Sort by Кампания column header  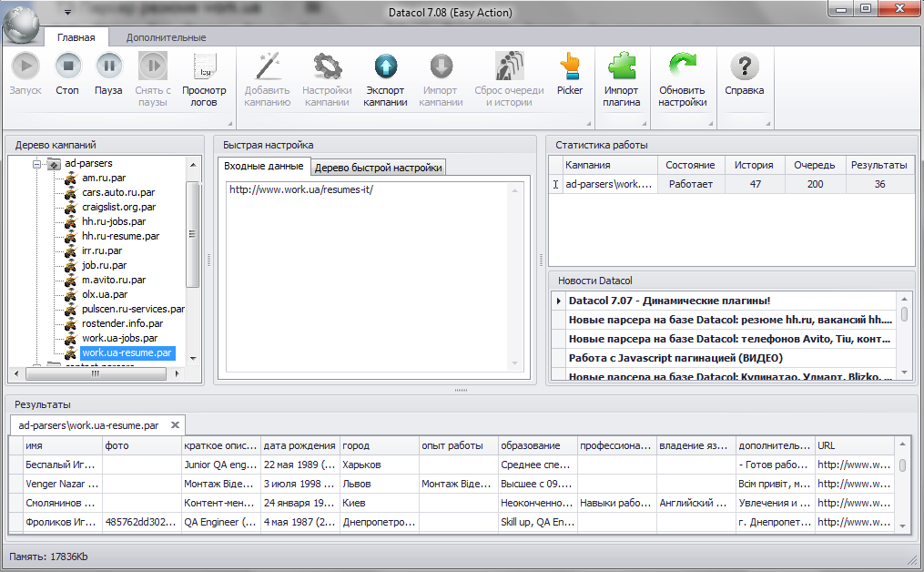pos(610,165)
